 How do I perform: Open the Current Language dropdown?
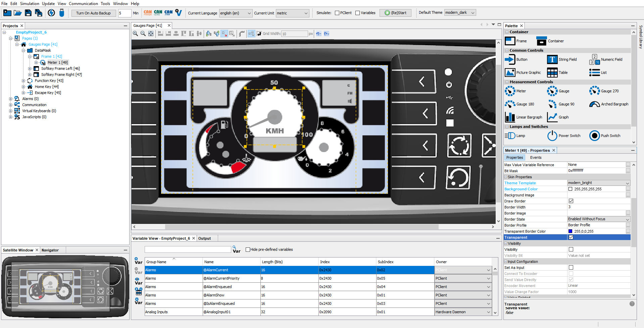[236, 13]
